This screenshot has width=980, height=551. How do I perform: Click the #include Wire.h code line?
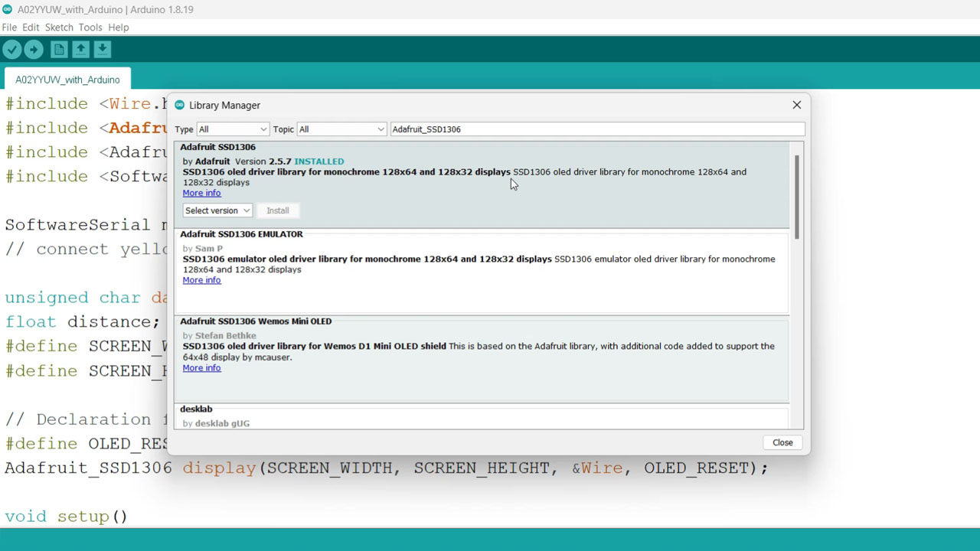point(86,103)
